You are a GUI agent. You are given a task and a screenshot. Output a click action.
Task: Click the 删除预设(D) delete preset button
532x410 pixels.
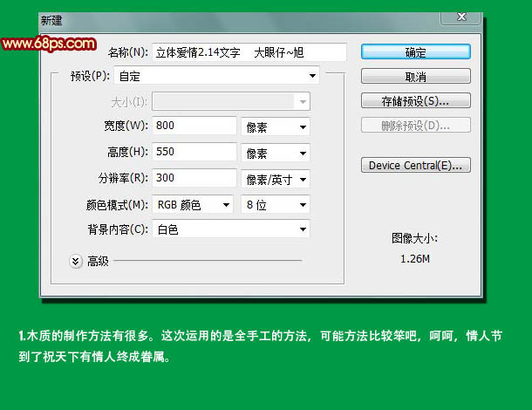tap(416, 126)
